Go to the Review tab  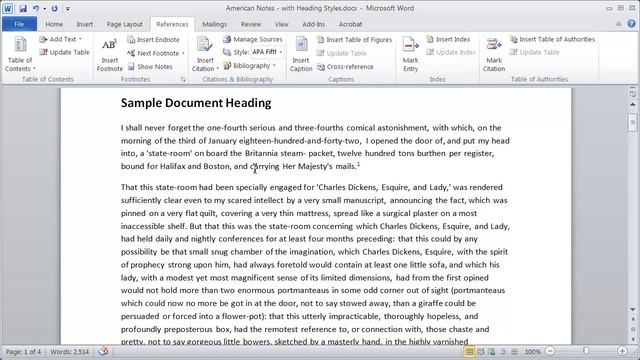(x=251, y=24)
